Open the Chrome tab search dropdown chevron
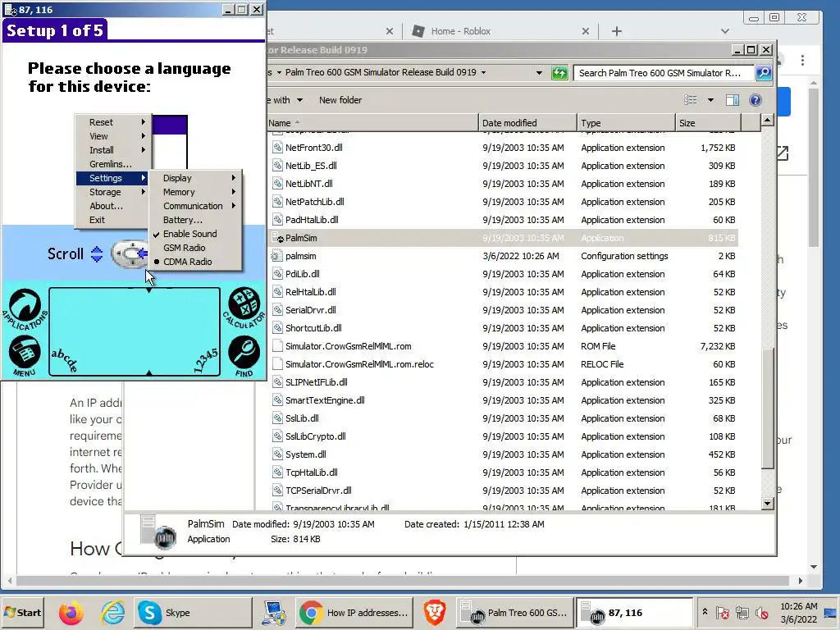 (x=725, y=31)
